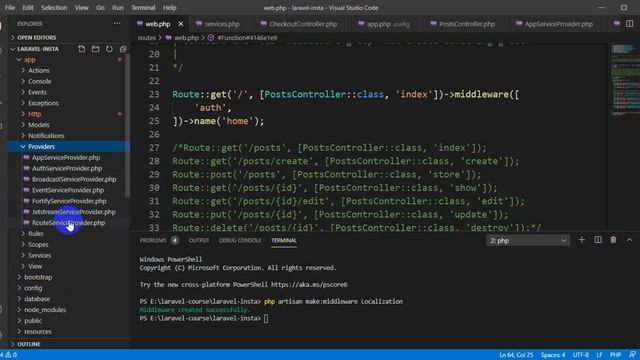Show the PROBLEMS panel tab

[x=153, y=240]
